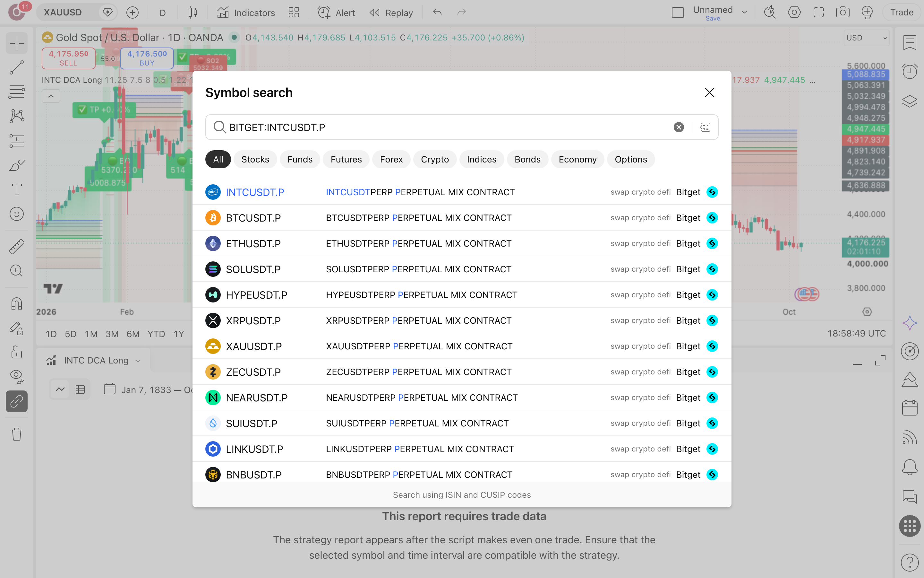Click the Replay button

[391, 13]
